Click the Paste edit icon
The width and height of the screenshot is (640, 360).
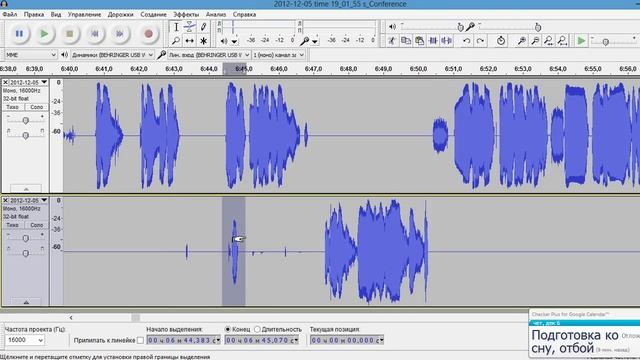tap(419, 40)
